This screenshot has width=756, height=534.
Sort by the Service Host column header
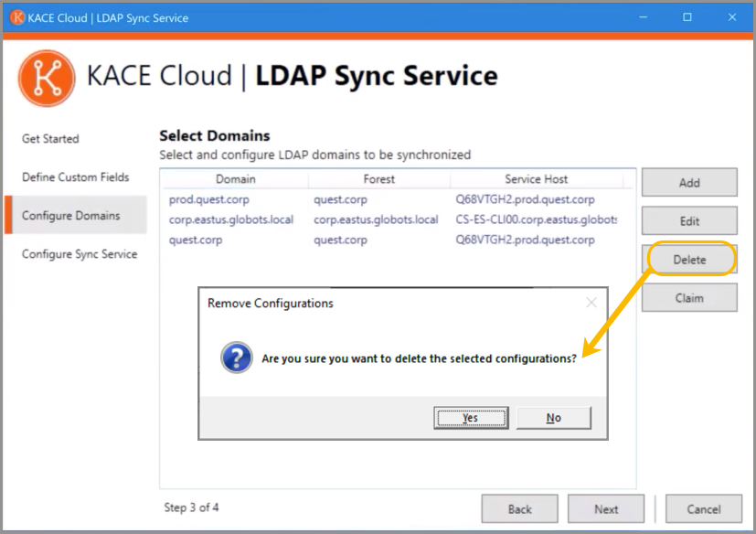point(536,179)
